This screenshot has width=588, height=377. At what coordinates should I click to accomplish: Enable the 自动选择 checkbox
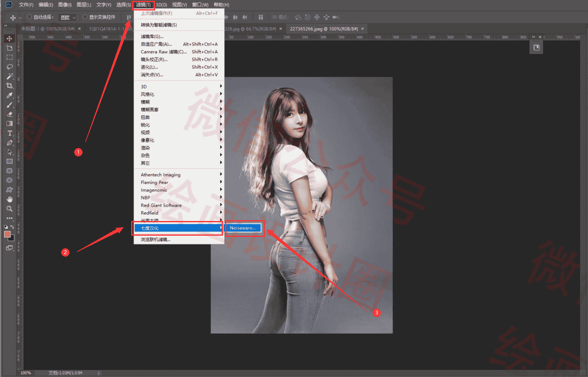[29, 17]
